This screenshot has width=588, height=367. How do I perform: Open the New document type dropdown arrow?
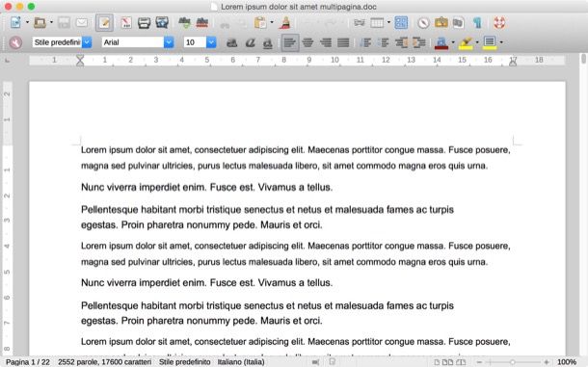[27, 23]
